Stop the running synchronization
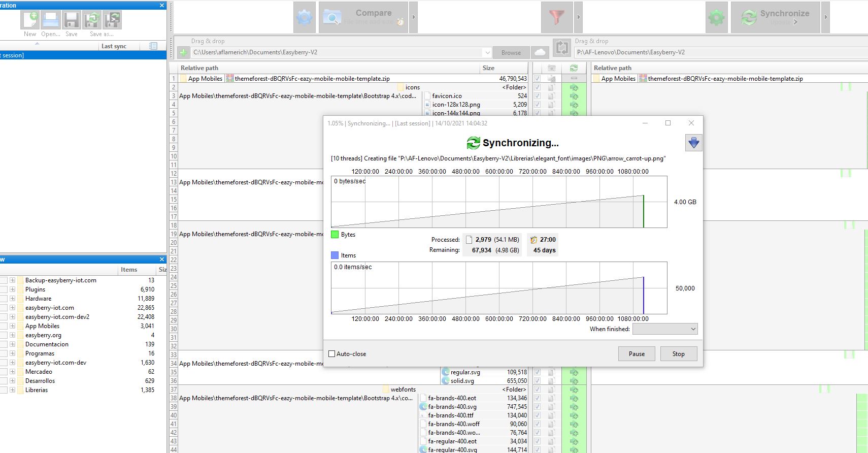The height and width of the screenshot is (453, 868). pos(678,354)
